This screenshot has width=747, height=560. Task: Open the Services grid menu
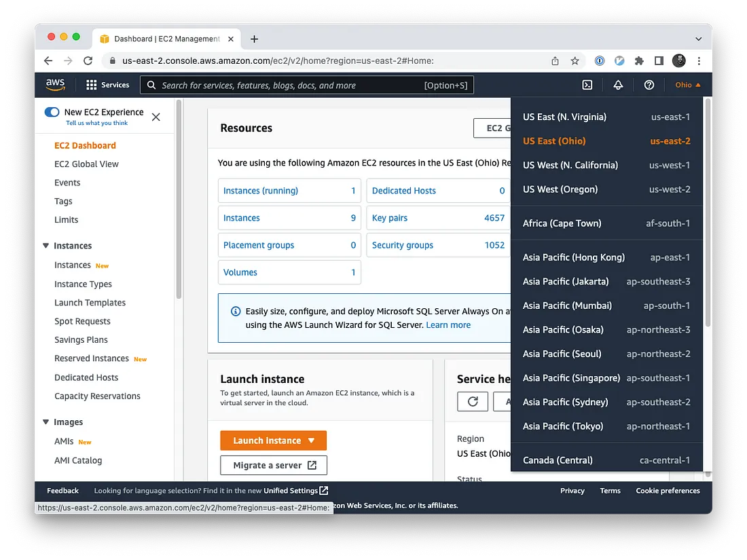(x=108, y=85)
